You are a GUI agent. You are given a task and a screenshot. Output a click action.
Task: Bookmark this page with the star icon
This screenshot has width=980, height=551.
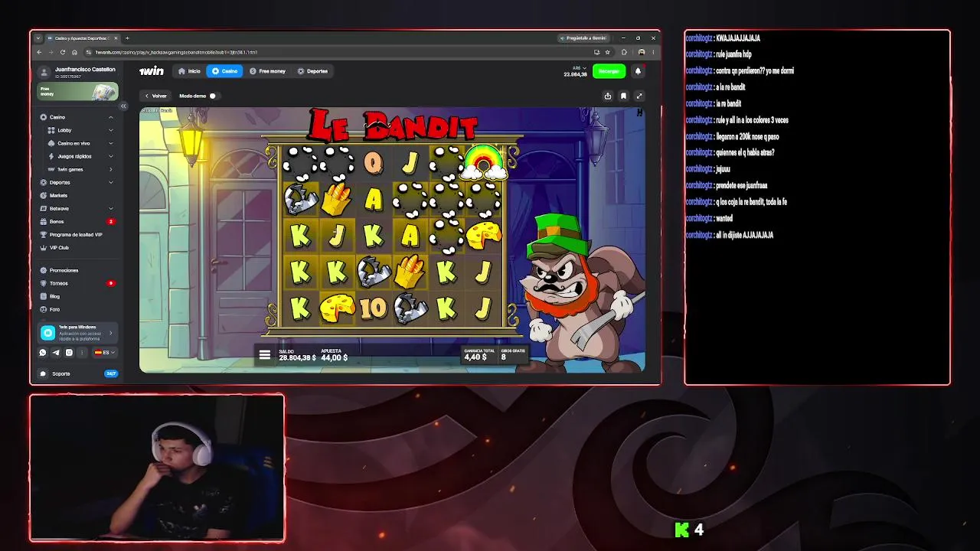click(x=607, y=52)
